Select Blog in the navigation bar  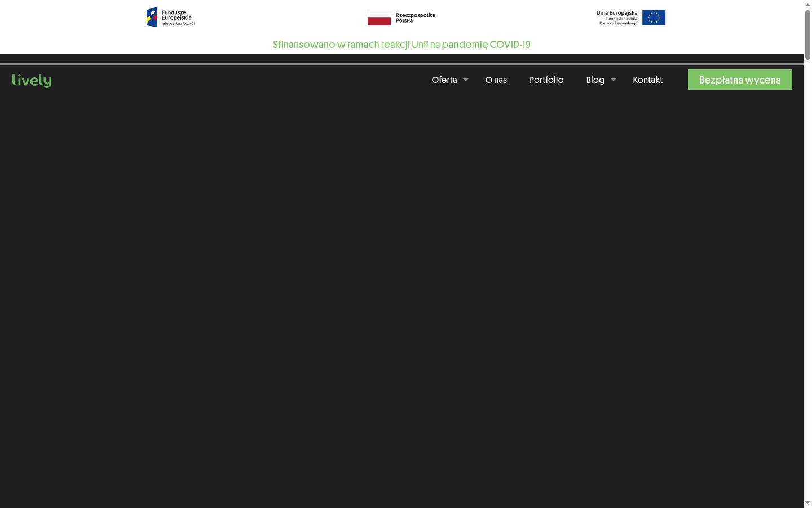click(595, 80)
